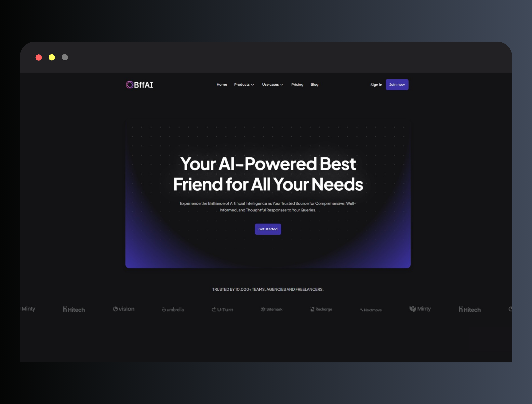Click the BffAI logo icon
This screenshot has height=404, width=532.
point(130,85)
